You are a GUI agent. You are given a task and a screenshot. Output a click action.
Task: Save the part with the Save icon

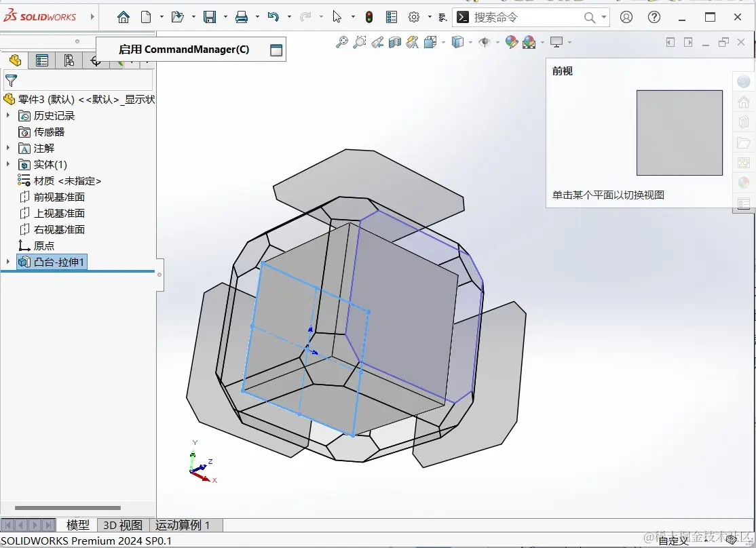click(x=210, y=18)
